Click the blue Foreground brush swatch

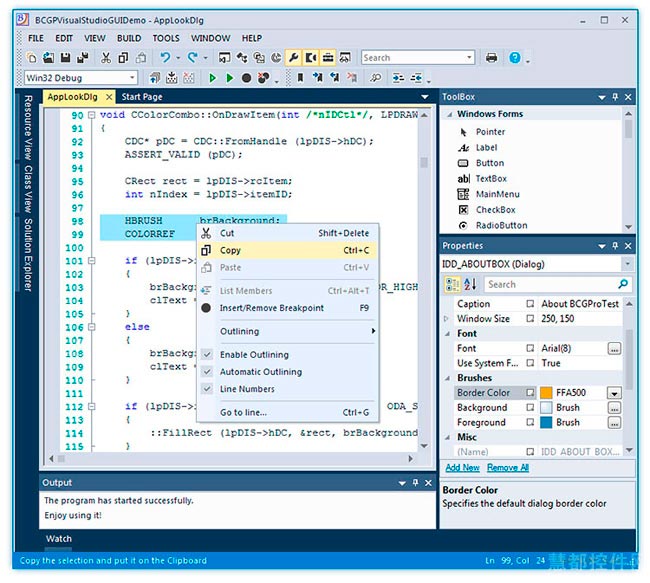(x=546, y=423)
